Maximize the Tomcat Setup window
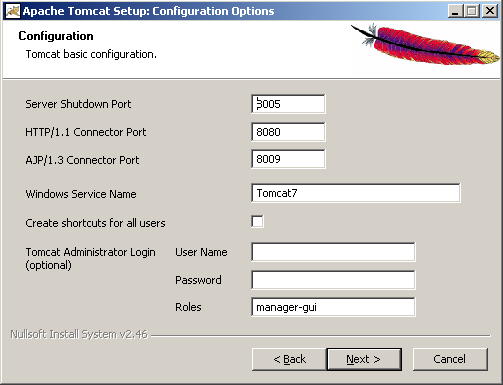This screenshot has height=385, width=503. (472, 11)
